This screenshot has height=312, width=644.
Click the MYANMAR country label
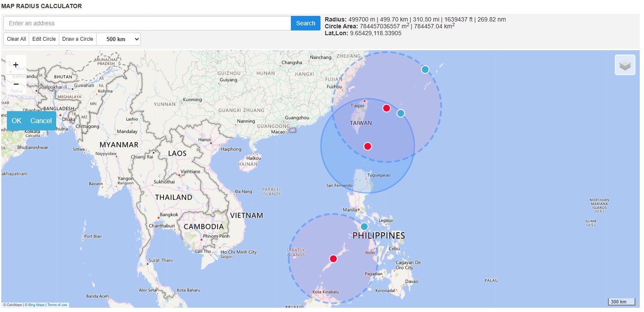[119, 145]
